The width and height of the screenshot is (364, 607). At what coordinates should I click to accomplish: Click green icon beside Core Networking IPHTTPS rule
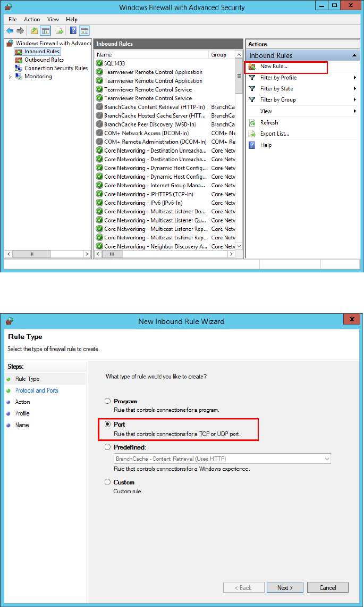pos(99,194)
